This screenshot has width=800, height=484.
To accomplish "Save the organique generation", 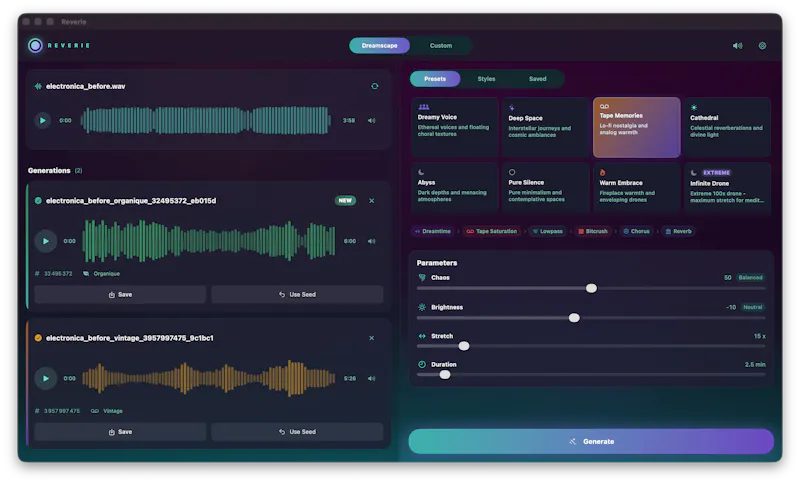I will [120, 294].
